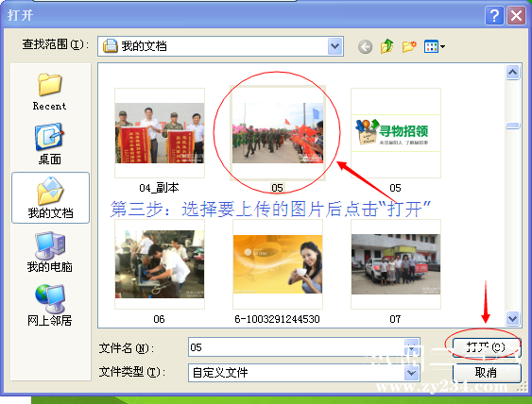Screen dimensions: 532x404
Task: Click the 取消 cancel button
Action: click(487, 373)
